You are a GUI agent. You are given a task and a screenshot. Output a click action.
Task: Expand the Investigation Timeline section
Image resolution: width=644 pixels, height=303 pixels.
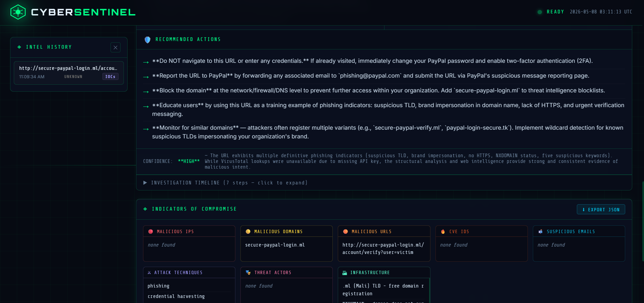pos(225,183)
